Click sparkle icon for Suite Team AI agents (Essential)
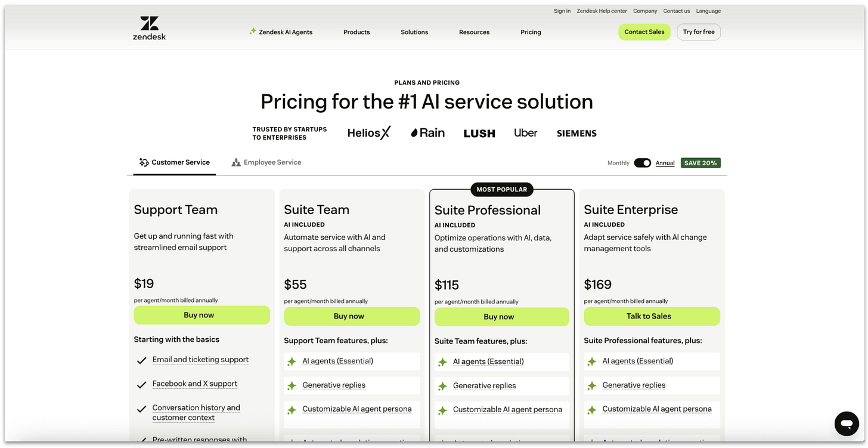 coord(292,362)
